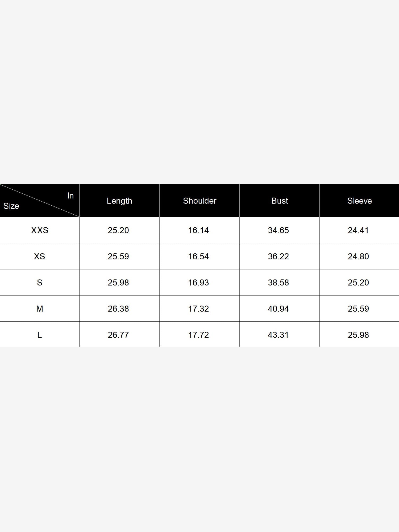Click the 'Size' label in header corner
399x532 pixels.
pyautogui.click(x=11, y=206)
